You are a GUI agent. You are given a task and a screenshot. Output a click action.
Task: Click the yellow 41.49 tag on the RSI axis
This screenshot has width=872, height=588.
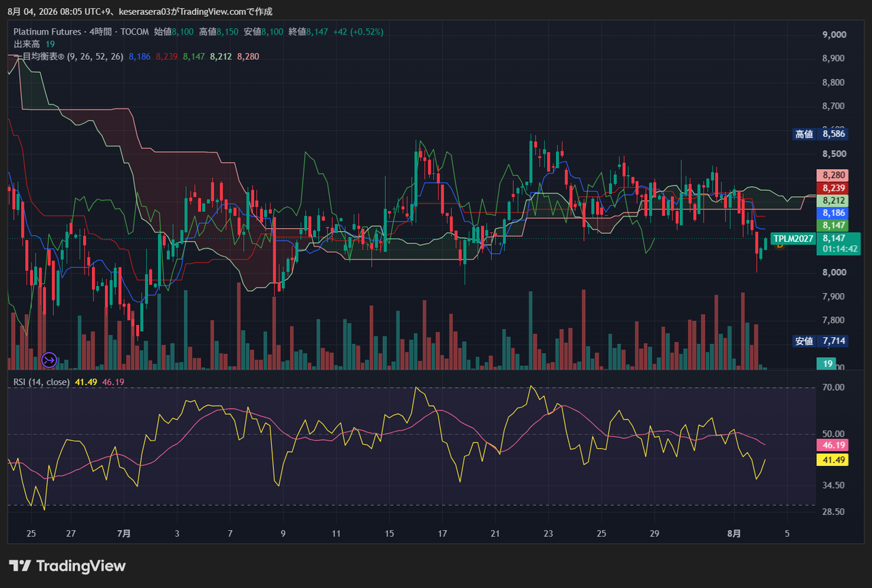(834, 460)
